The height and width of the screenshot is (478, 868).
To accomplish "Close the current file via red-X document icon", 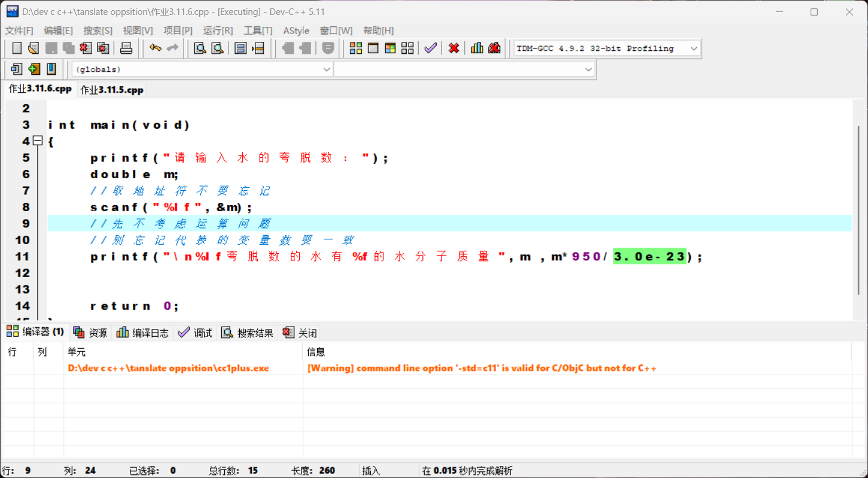I will click(x=86, y=48).
